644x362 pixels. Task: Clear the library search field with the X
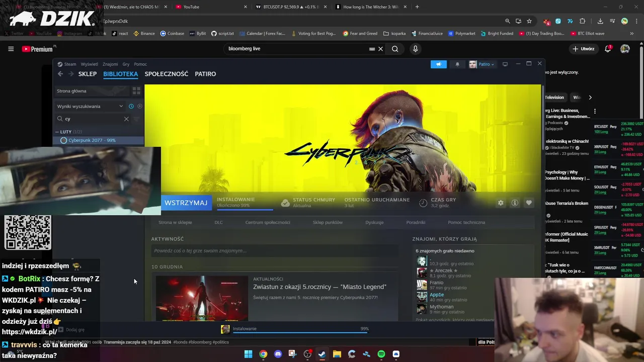click(126, 119)
